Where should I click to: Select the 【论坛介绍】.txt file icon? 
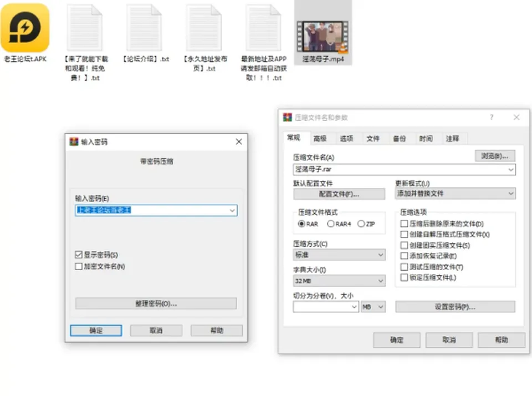[144, 28]
